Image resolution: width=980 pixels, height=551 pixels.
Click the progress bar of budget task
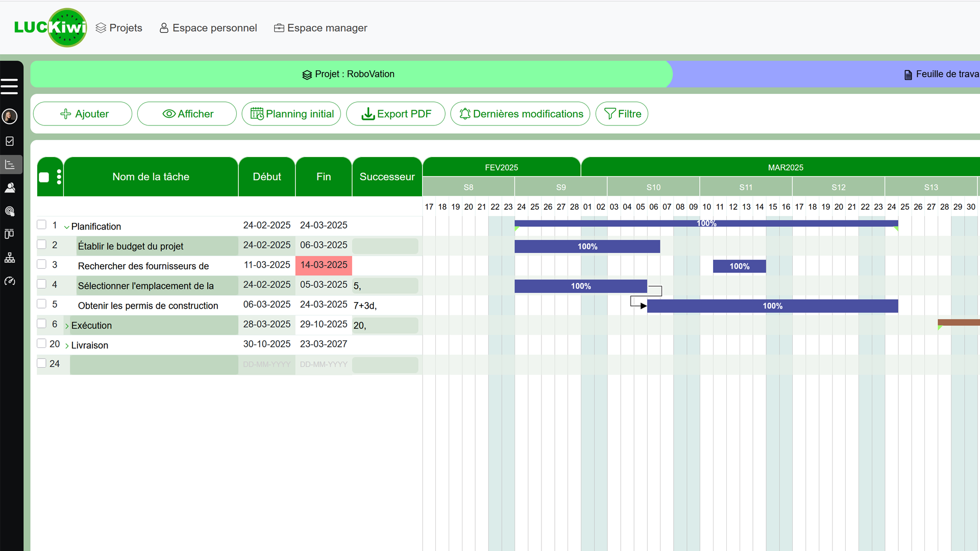click(587, 246)
